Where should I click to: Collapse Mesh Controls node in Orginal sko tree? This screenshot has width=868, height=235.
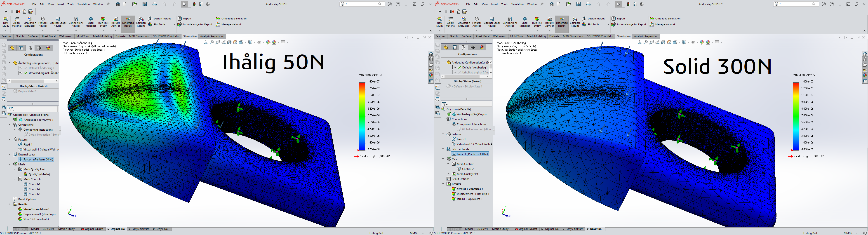[15, 179]
